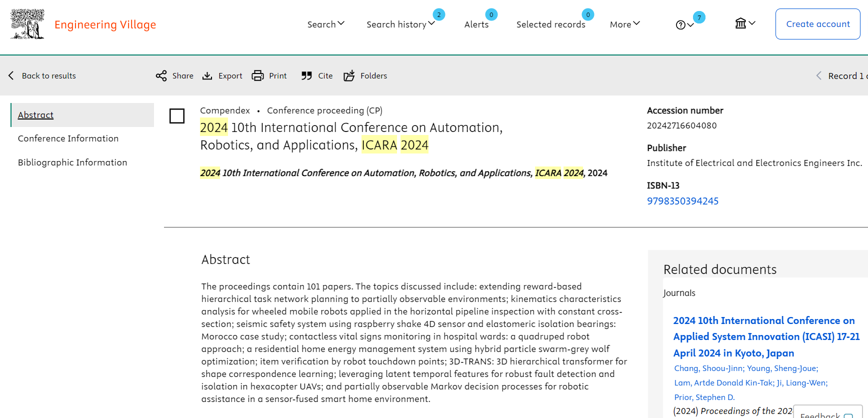Expand the chevron next to help icon
This screenshot has height=418, width=868.
(690, 25)
